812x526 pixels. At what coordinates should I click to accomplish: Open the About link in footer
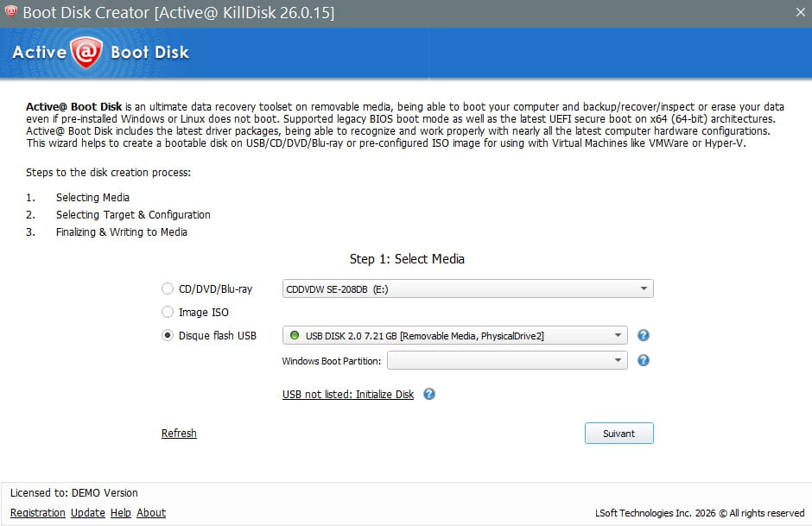(x=151, y=513)
